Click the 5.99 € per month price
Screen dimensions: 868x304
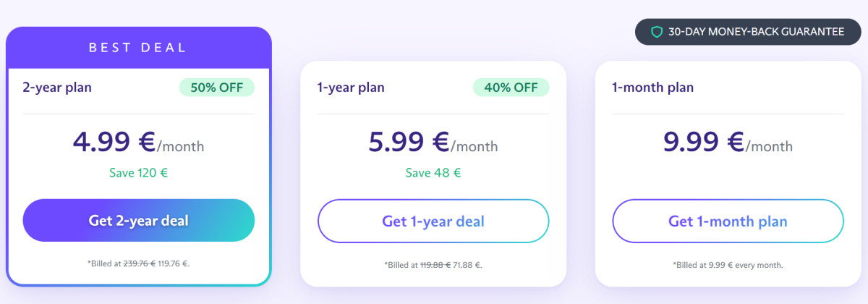(x=433, y=142)
